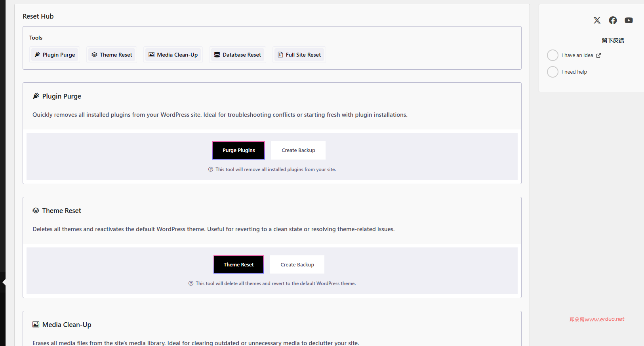This screenshot has height=346, width=644.
Task: Open the X (Twitter) social icon
Action: coord(597,20)
